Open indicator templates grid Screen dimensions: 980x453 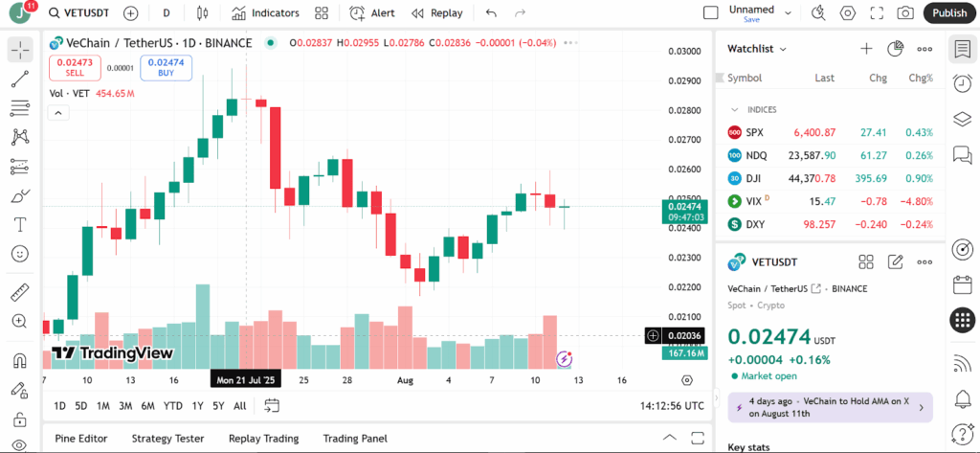pyautogui.click(x=322, y=12)
